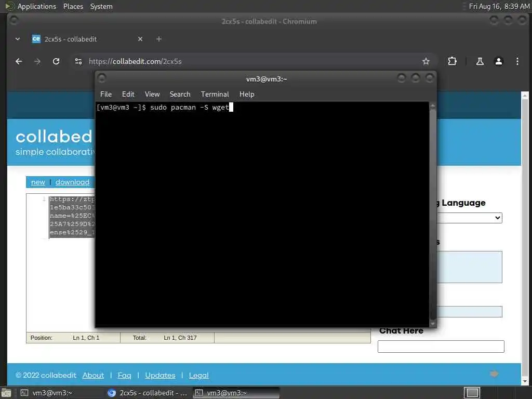Open the Legal footer link
532x399 pixels.
(x=199, y=375)
